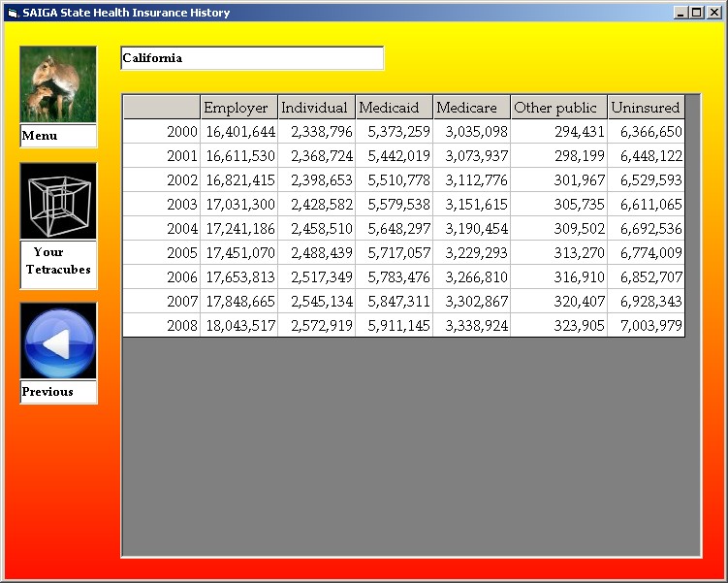Viewport: 728px width, 583px height.
Task: Select the Medicare column header
Action: (471, 108)
